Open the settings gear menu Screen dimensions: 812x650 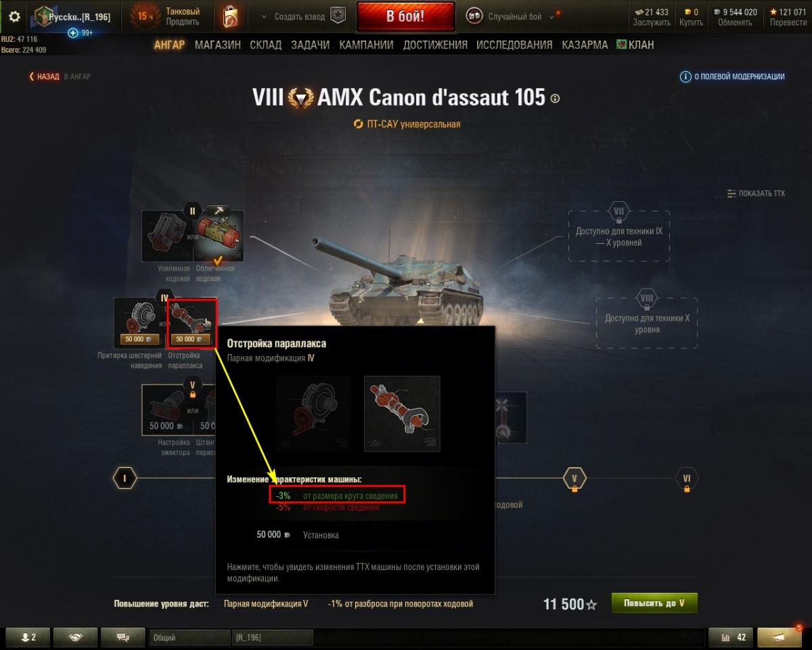point(14,16)
